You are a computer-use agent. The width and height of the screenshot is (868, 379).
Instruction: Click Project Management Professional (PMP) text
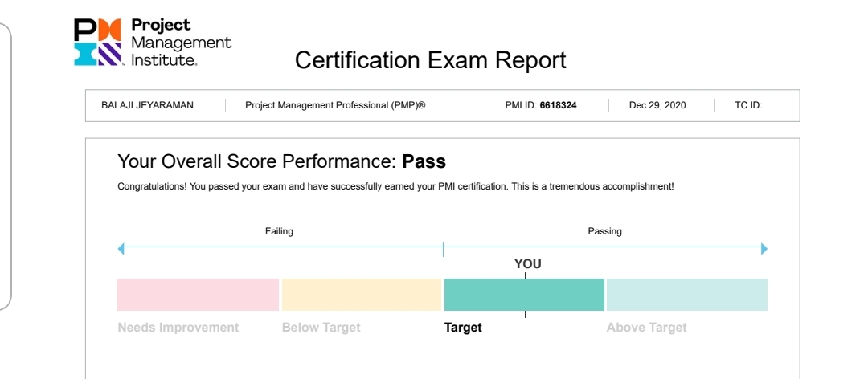pos(335,105)
